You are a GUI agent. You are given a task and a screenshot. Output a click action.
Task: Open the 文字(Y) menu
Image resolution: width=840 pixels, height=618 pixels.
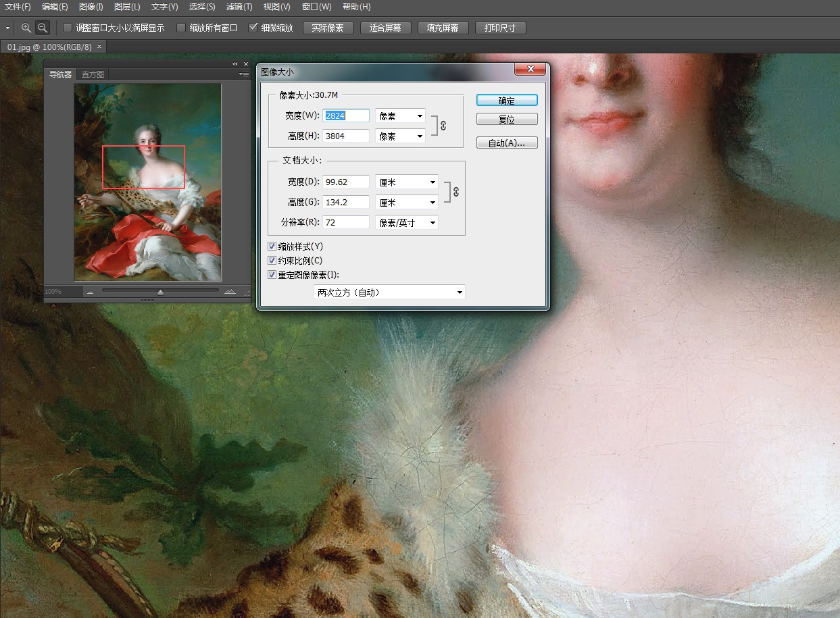(164, 7)
